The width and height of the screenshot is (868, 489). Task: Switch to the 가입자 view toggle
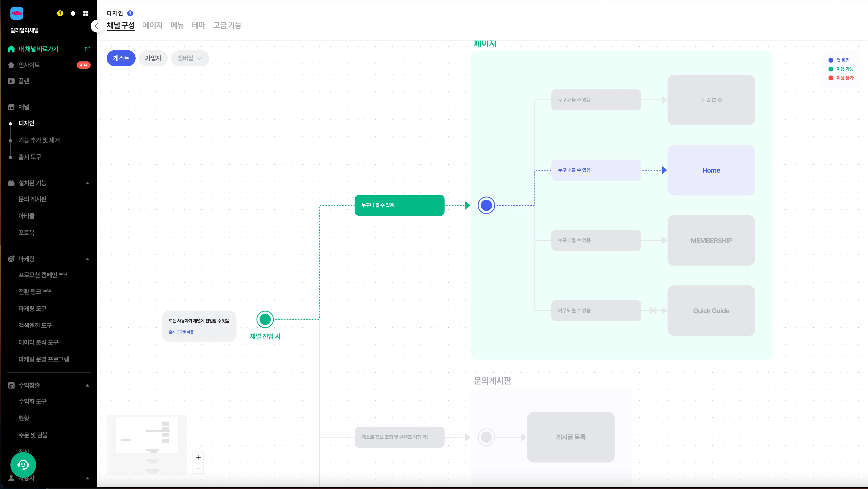pos(153,58)
